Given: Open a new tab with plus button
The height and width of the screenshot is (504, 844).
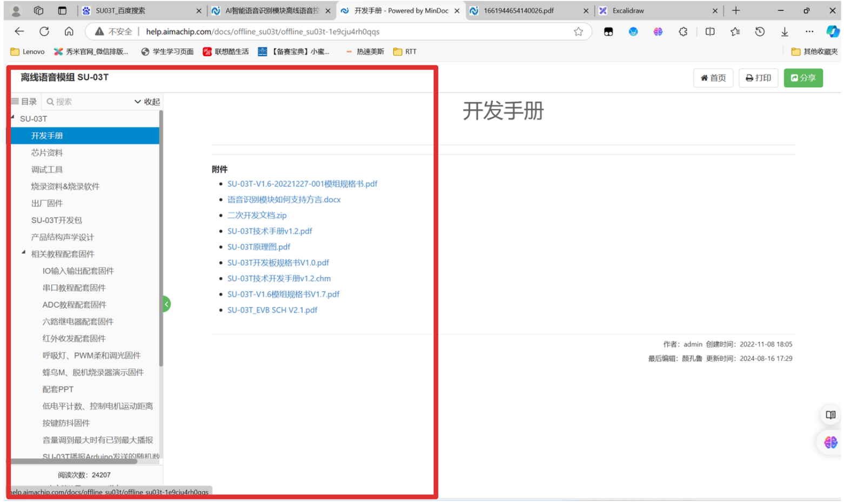Looking at the screenshot, I should (735, 10).
